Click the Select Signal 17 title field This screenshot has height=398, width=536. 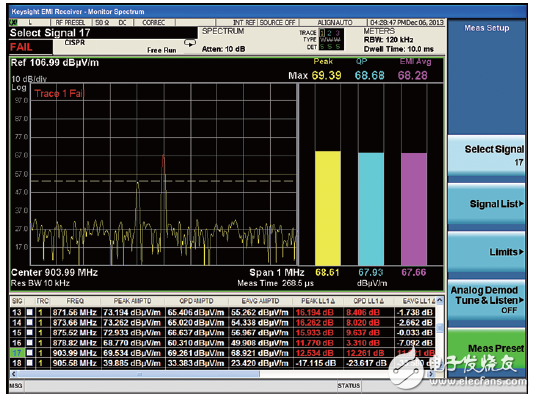click(50, 33)
